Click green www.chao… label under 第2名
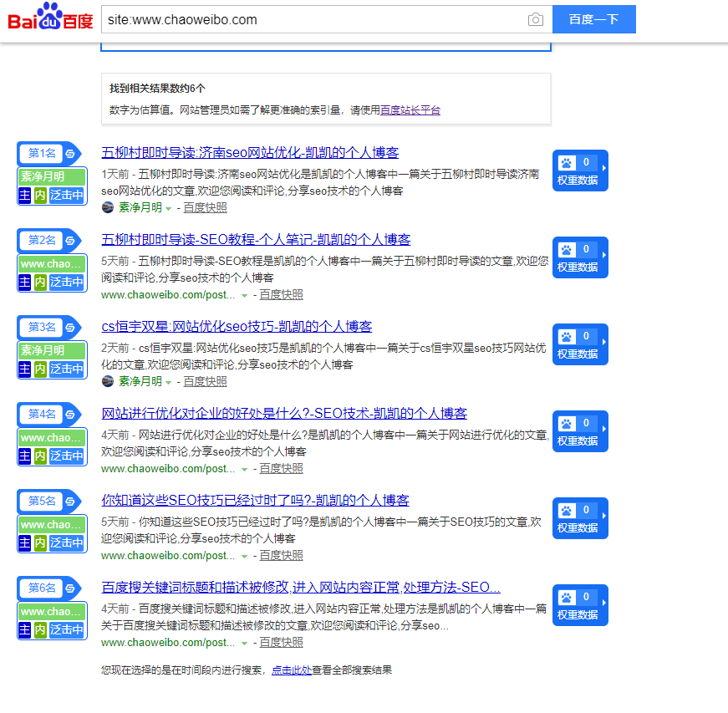The image size is (728, 713). (x=52, y=263)
